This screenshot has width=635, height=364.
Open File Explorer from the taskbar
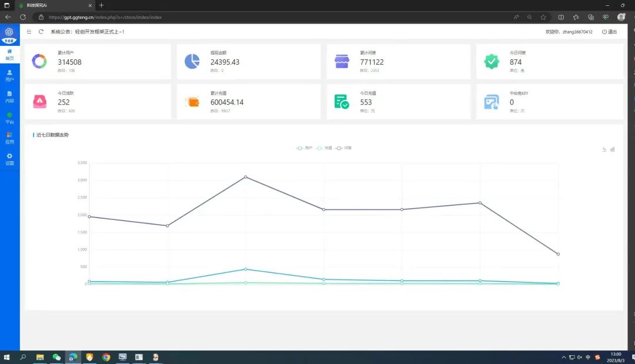[40, 357]
